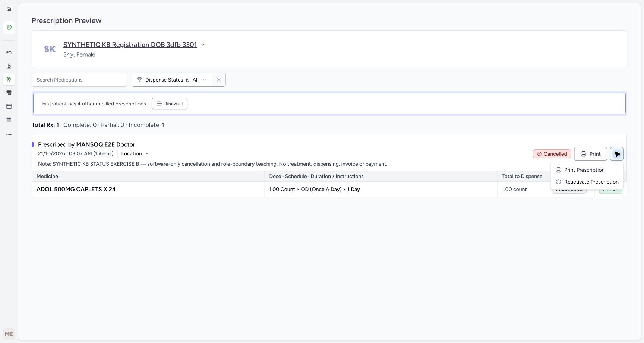Open the home icon in sidebar

tap(9, 9)
